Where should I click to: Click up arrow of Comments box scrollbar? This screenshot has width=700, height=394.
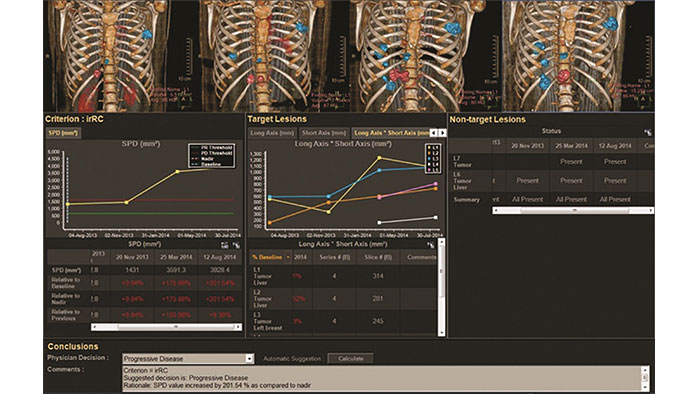645,370
